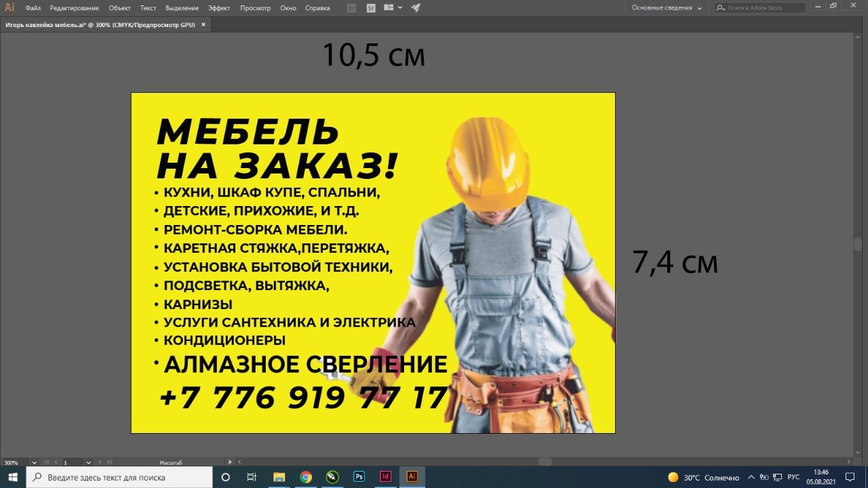Open the Окно menu
Screen dimensions: 868x488
(x=288, y=8)
